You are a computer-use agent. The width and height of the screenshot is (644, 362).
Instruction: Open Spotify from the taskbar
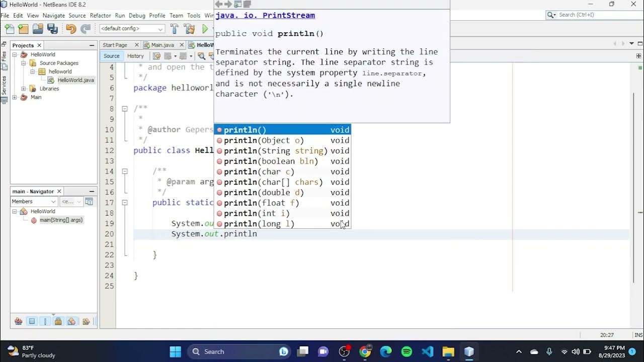407,351
